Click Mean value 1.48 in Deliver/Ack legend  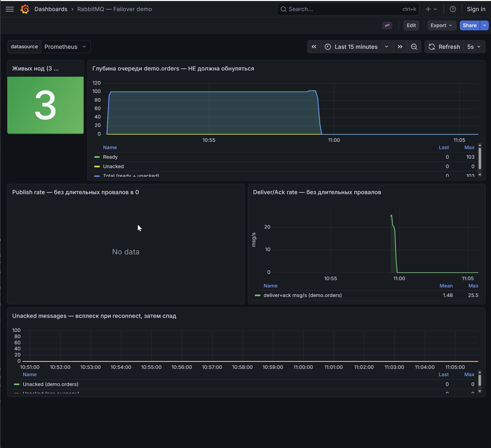[448, 295]
